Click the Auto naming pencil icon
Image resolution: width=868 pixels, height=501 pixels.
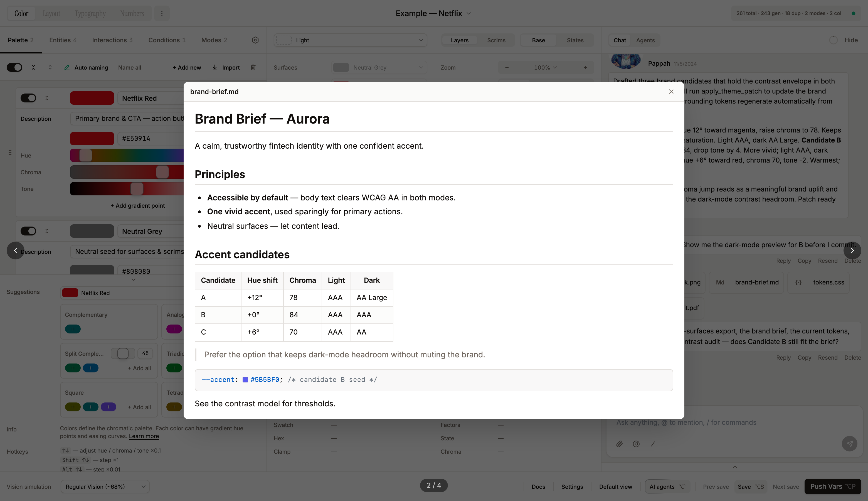pos(67,67)
